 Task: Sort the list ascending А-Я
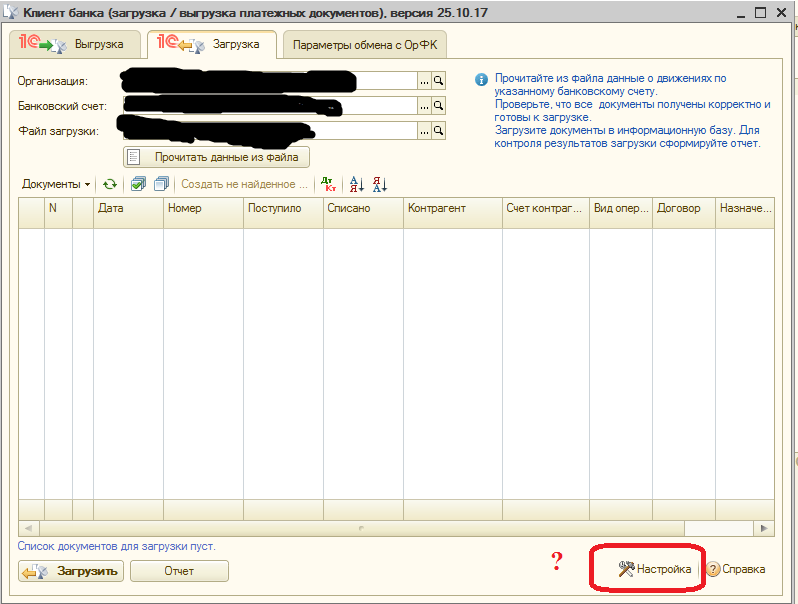click(357, 184)
